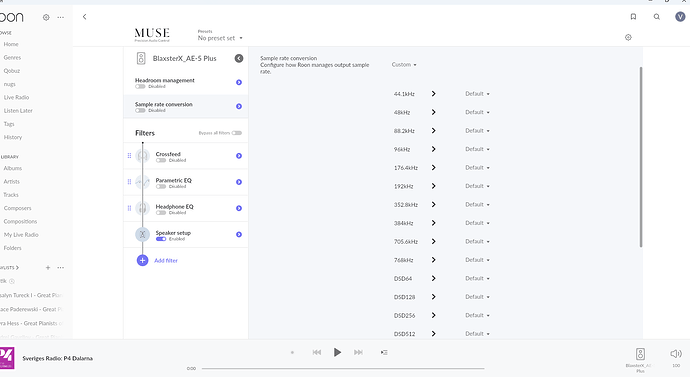Click the Add filter link

[166, 260]
